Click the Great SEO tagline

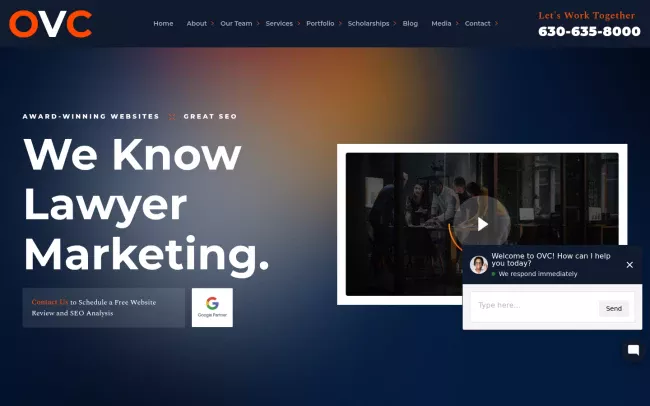point(210,117)
